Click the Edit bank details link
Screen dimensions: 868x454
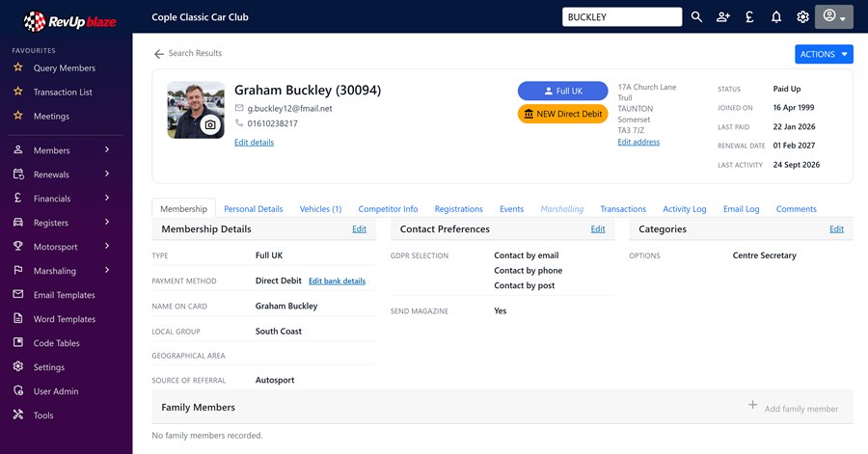(x=338, y=280)
